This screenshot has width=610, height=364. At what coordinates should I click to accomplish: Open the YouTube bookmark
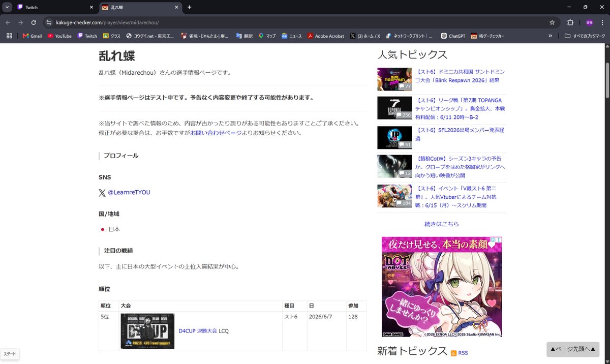(59, 36)
